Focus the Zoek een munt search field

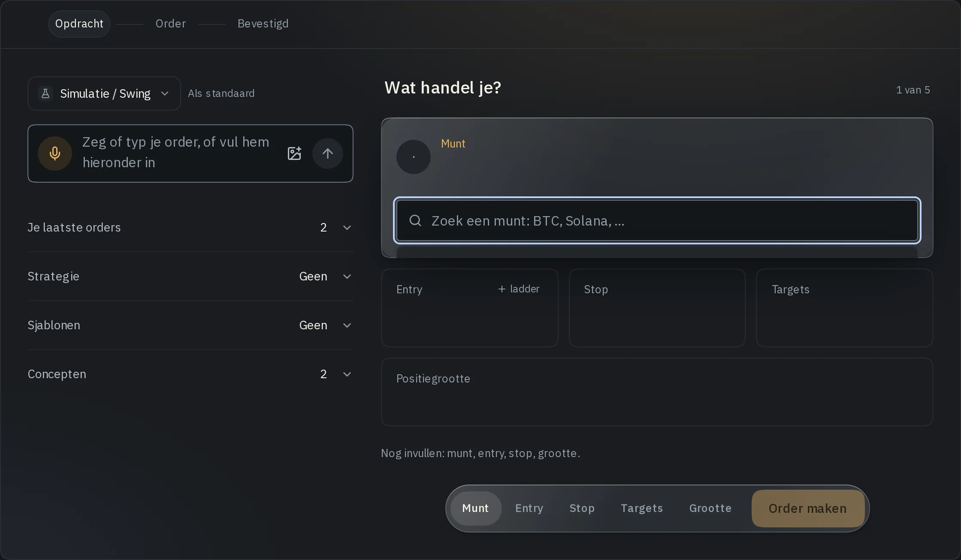point(657,220)
